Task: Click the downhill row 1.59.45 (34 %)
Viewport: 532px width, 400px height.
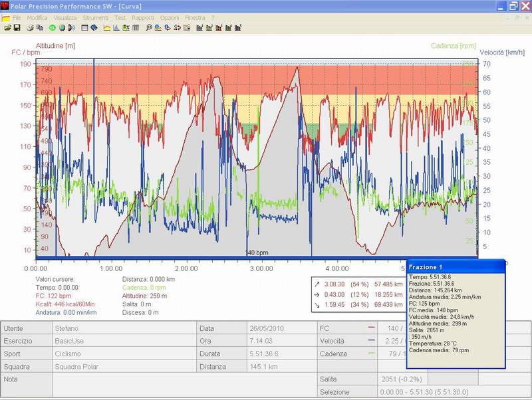Action: (x=358, y=304)
